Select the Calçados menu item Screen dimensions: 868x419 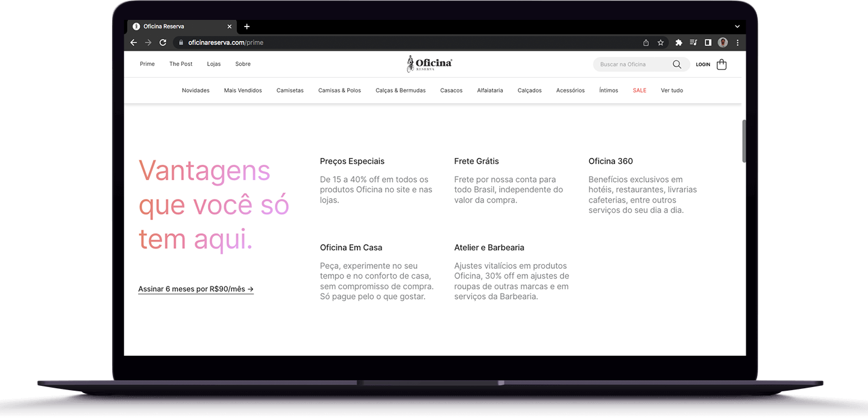530,90
